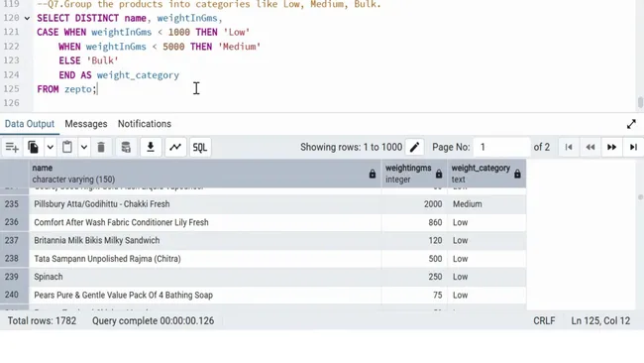Image resolution: width=644 pixels, height=363 pixels.
Task: Click 'Total rows: 1782' status text
Action: click(42, 320)
